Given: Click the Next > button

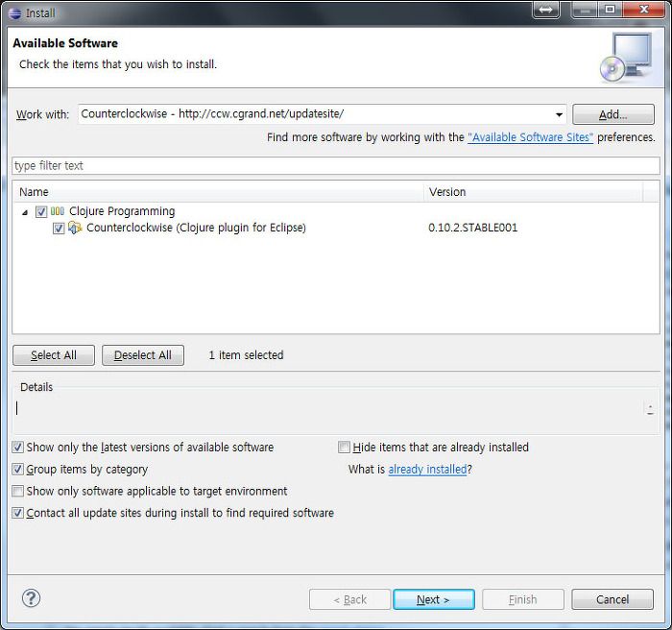Looking at the screenshot, I should click(433, 599).
